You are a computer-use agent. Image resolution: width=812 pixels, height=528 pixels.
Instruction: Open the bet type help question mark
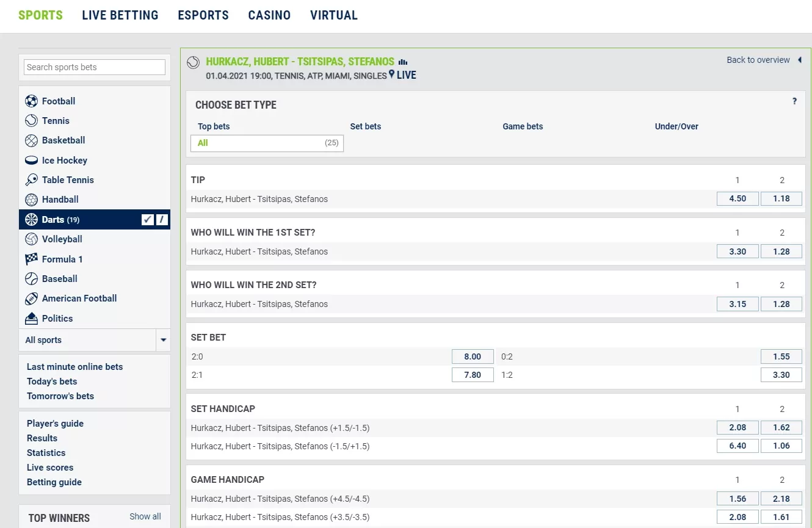[x=794, y=101]
